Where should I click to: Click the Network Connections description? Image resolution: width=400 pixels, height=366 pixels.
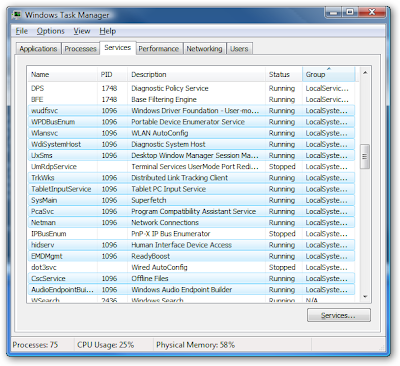pos(165,223)
